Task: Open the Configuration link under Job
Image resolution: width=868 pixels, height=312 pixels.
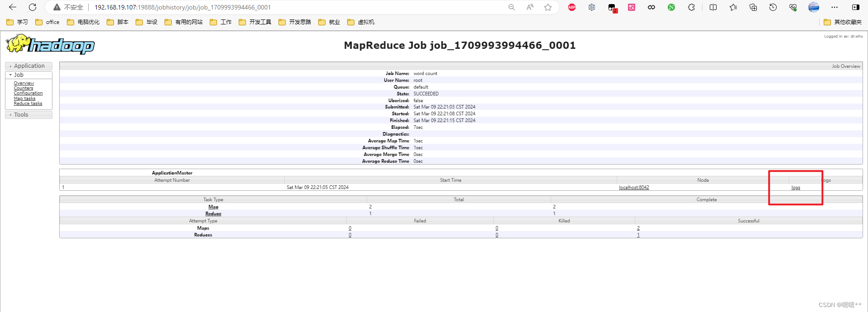Action: (28, 93)
